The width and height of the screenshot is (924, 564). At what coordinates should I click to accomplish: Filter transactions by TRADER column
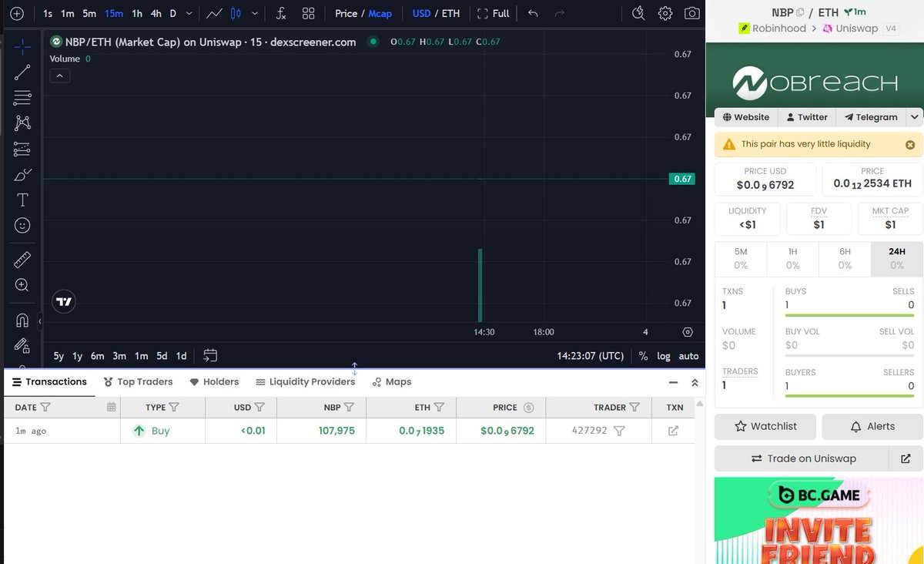[634, 408]
